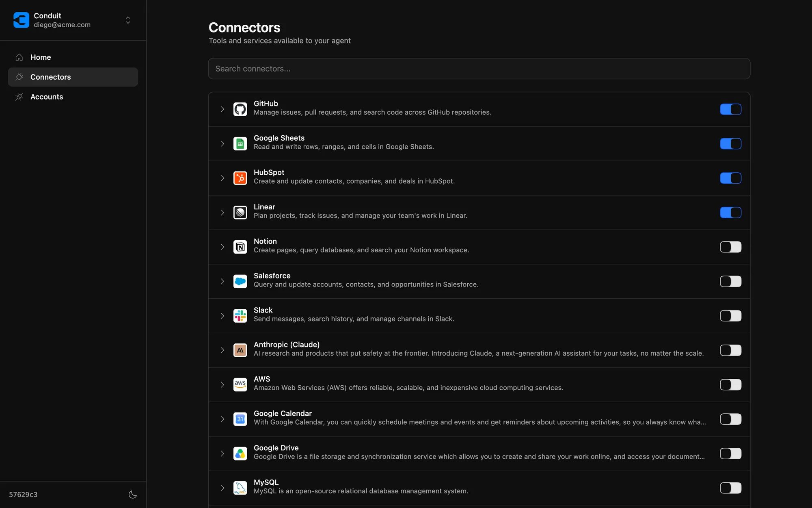Viewport: 812px width, 508px height.
Task: Click the Salesforce connector name
Action: click(272, 276)
